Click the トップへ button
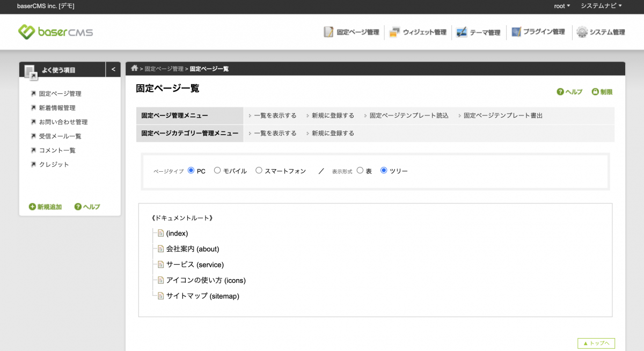Viewport: 644px width, 351px height. click(596, 343)
